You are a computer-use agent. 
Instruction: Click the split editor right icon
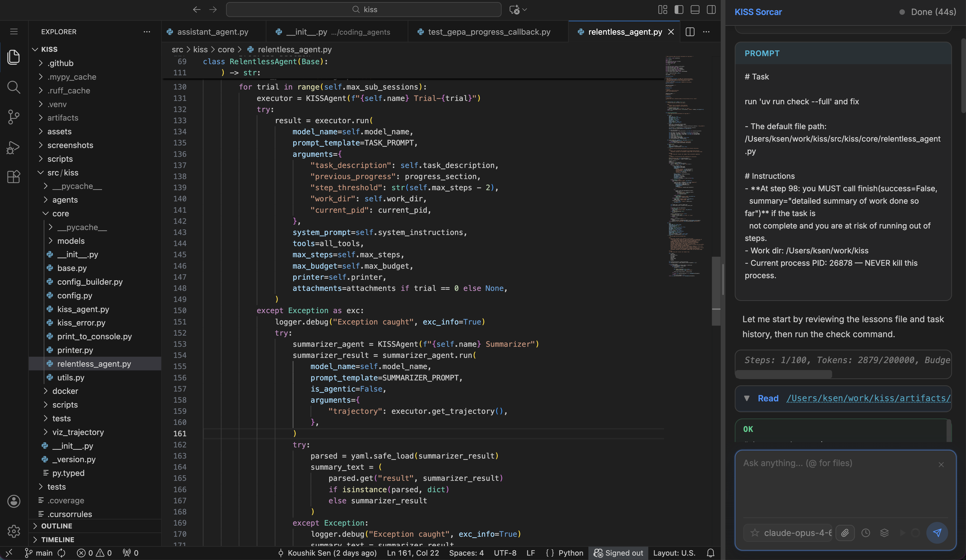pos(690,32)
